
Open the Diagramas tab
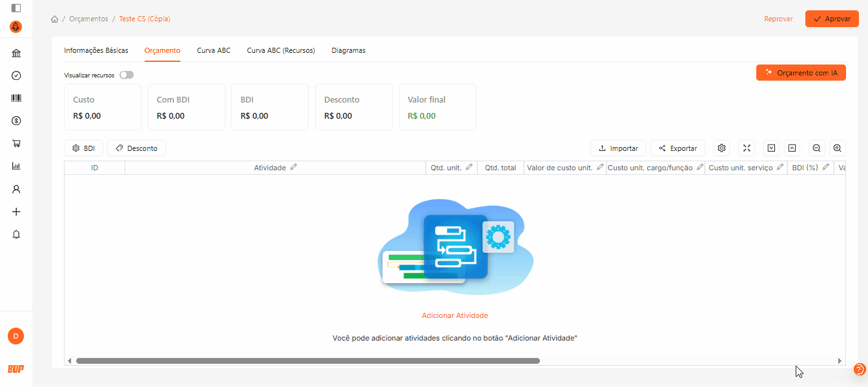click(x=348, y=50)
